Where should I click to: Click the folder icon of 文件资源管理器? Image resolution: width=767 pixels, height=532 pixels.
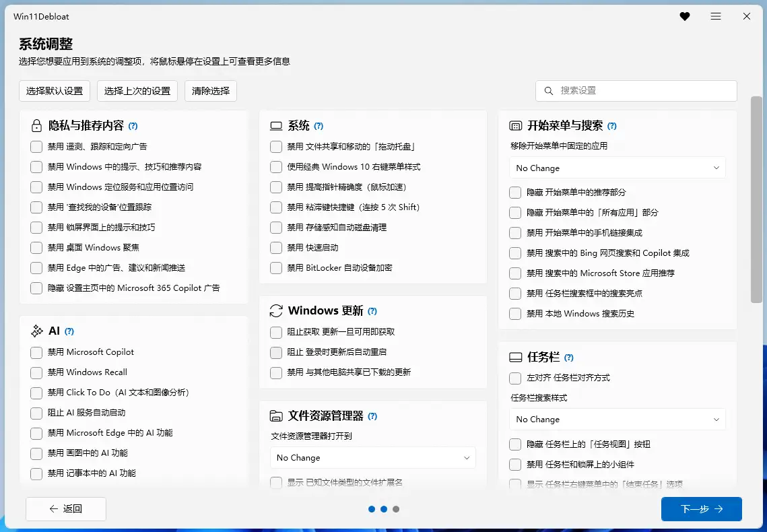[276, 416]
